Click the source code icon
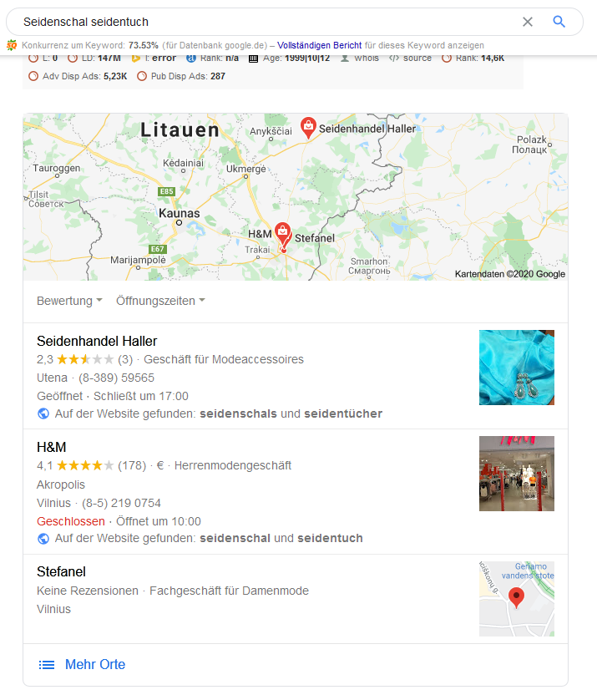This screenshot has width=597, height=700. pyautogui.click(x=393, y=58)
